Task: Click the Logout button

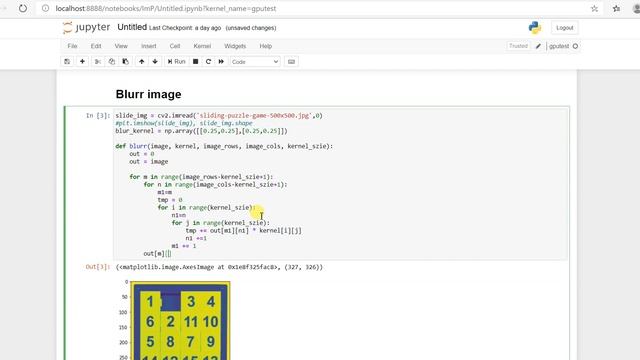Action: coord(564,28)
